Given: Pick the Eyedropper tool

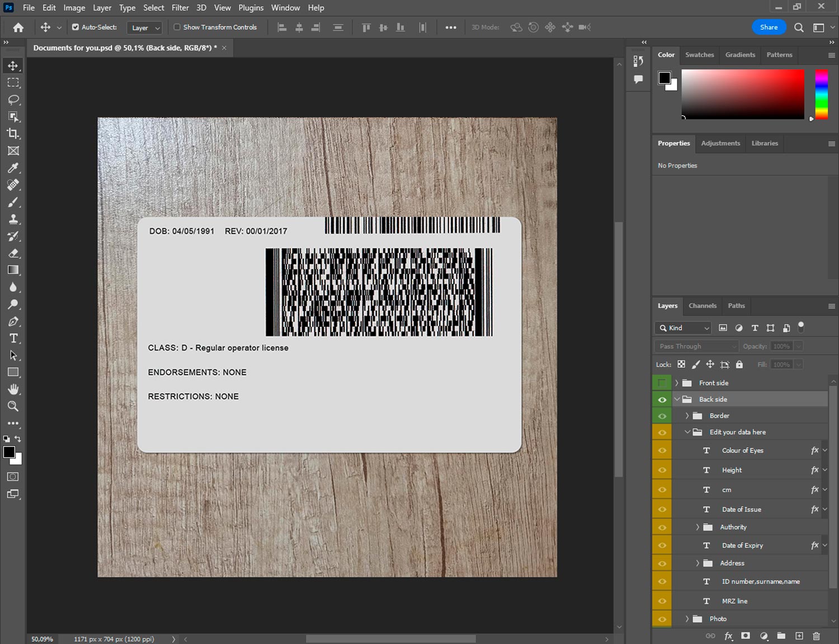Looking at the screenshot, I should click(x=13, y=168).
